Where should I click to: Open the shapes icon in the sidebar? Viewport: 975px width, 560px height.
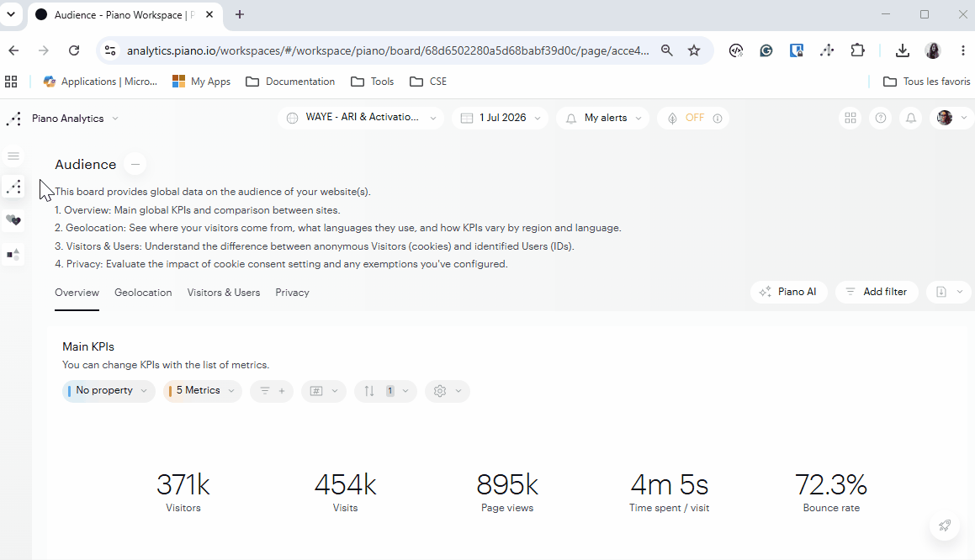click(13, 254)
